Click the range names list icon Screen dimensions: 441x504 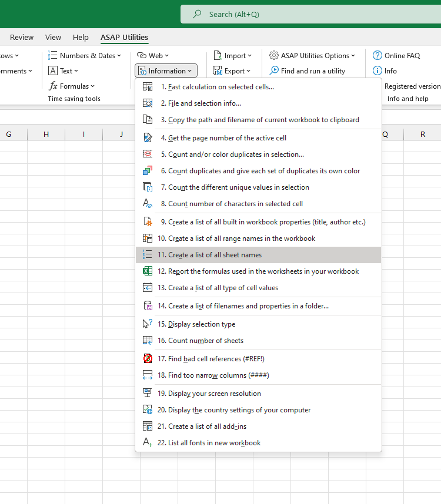tap(148, 238)
